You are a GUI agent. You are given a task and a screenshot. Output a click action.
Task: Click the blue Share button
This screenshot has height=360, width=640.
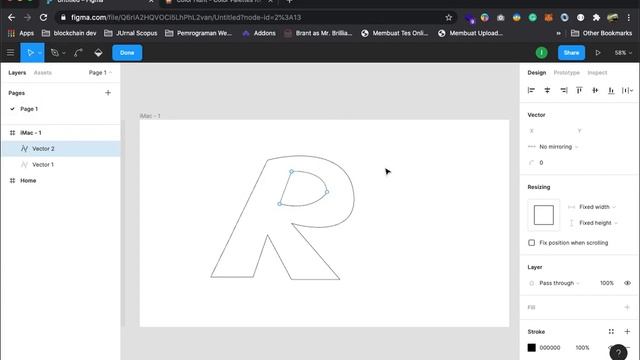[571, 53]
